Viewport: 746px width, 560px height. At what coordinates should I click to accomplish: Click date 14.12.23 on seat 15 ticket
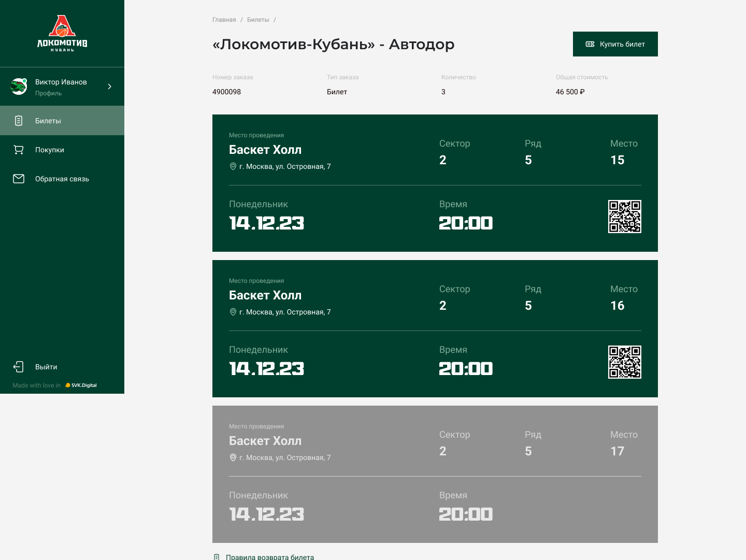pyautogui.click(x=266, y=223)
